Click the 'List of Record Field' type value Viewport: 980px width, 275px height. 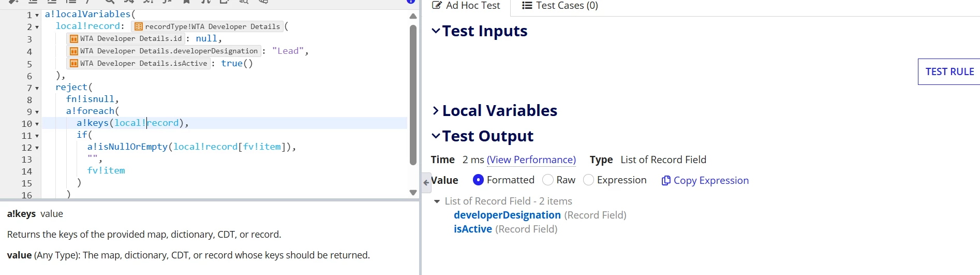(663, 160)
